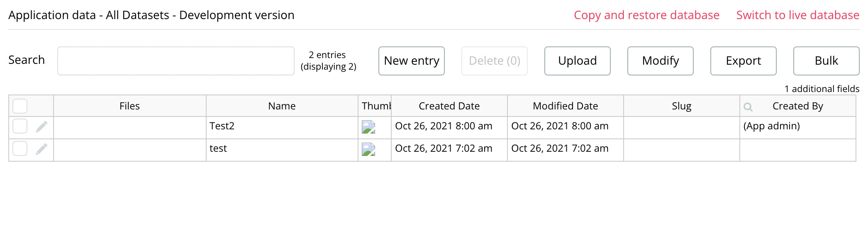Check the Test2 row checkbox
The height and width of the screenshot is (228, 868).
[20, 126]
